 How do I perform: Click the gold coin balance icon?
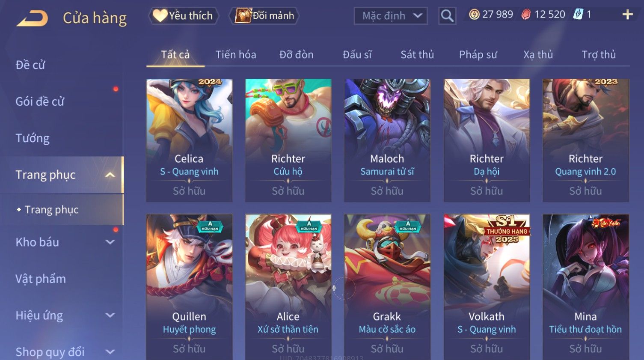click(x=474, y=15)
